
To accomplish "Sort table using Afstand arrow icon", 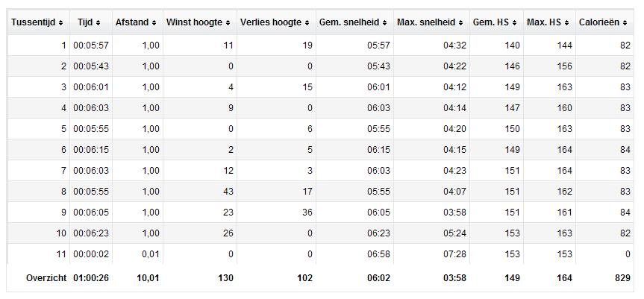I will pos(154,23).
